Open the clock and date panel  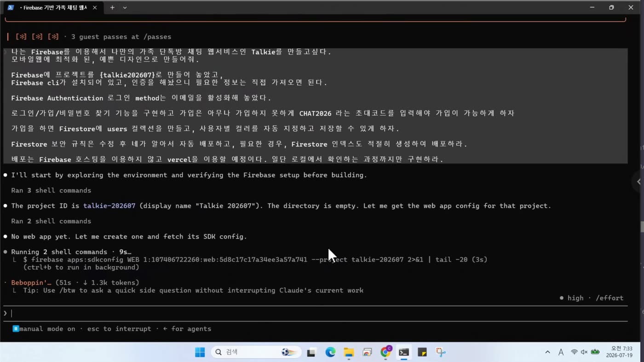619,352
